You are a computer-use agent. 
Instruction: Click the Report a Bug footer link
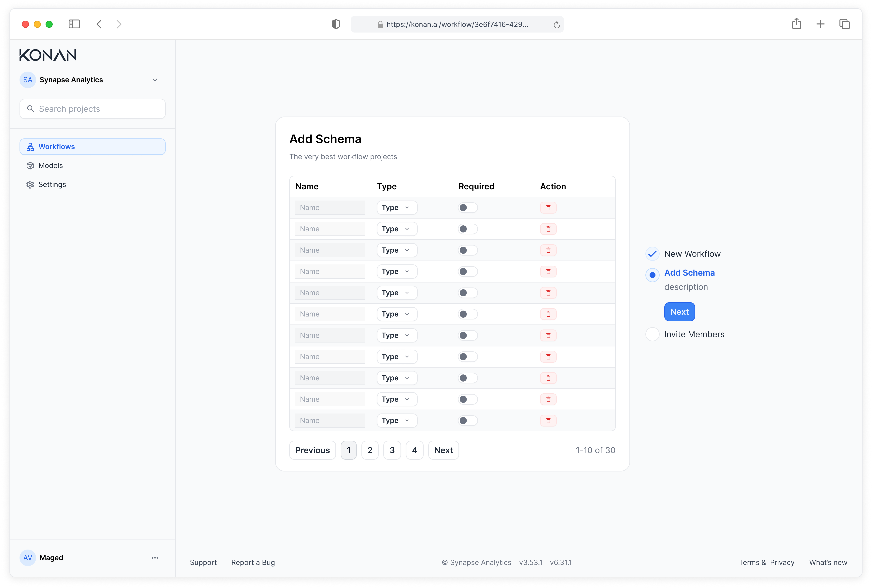tap(253, 563)
